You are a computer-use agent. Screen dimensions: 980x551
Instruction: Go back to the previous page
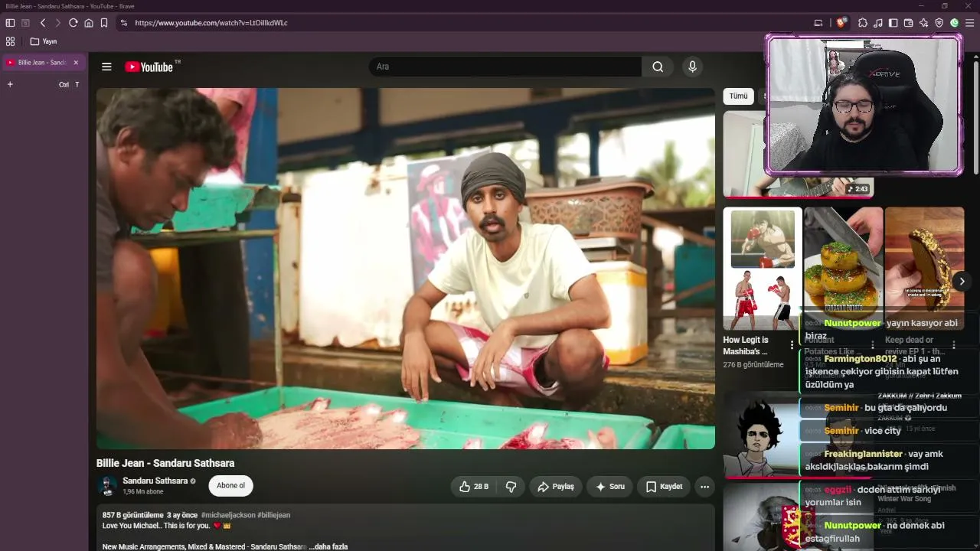pyautogui.click(x=43, y=23)
